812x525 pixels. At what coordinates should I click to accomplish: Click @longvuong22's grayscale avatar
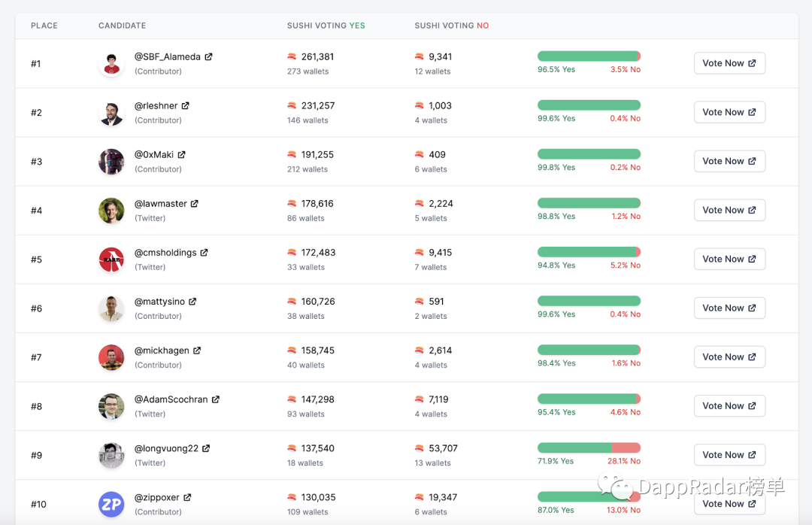pos(111,456)
